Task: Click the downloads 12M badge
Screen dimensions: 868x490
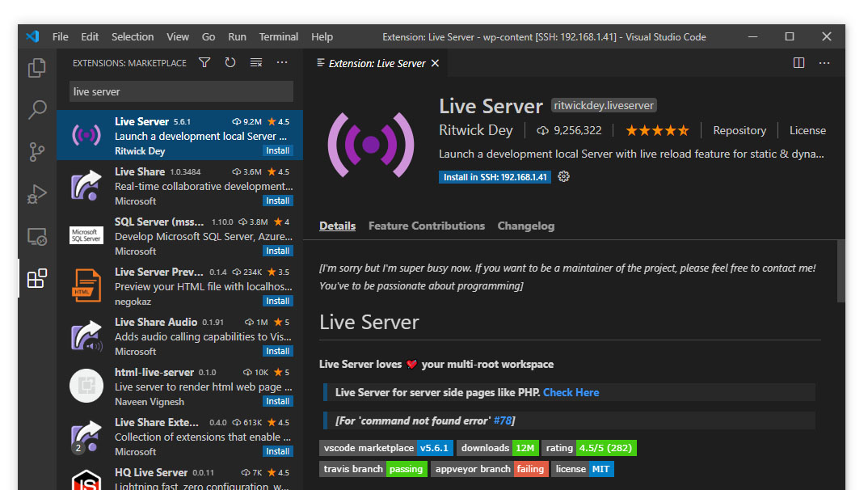Action: pos(498,448)
